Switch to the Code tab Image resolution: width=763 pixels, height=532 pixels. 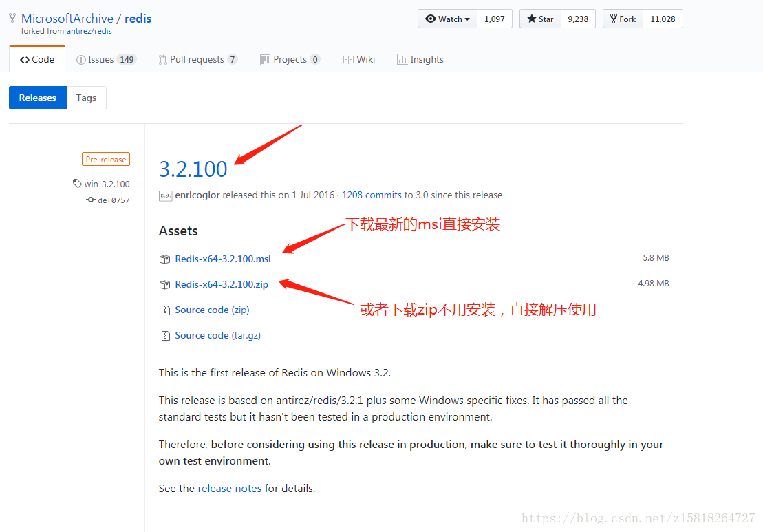pyautogui.click(x=37, y=59)
